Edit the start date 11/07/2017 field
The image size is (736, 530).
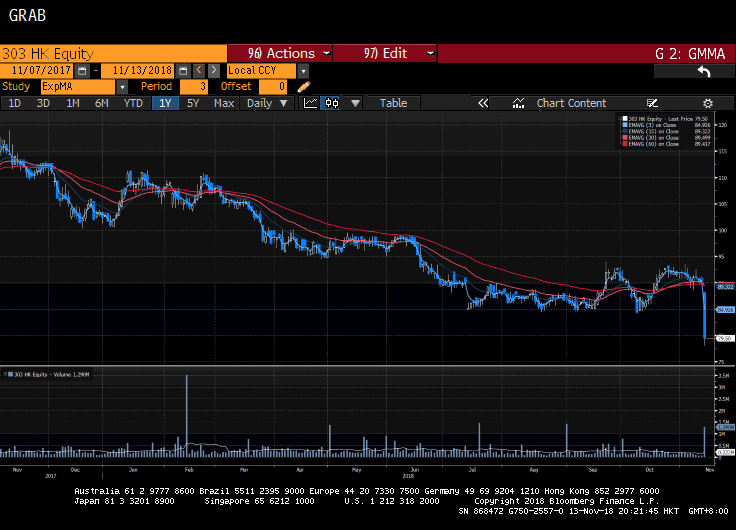[x=37, y=71]
